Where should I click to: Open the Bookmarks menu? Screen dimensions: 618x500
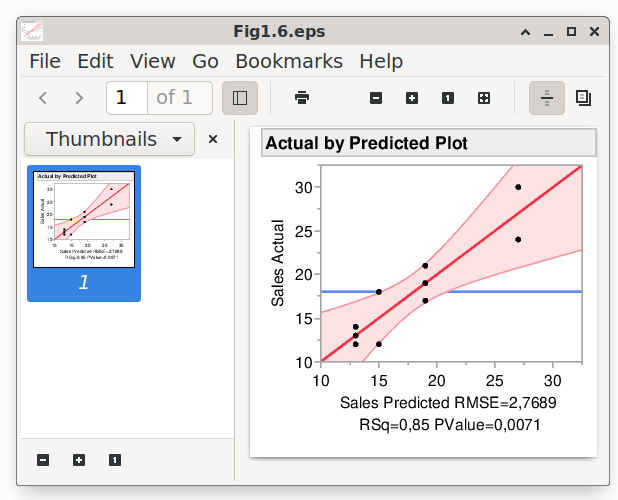click(288, 61)
